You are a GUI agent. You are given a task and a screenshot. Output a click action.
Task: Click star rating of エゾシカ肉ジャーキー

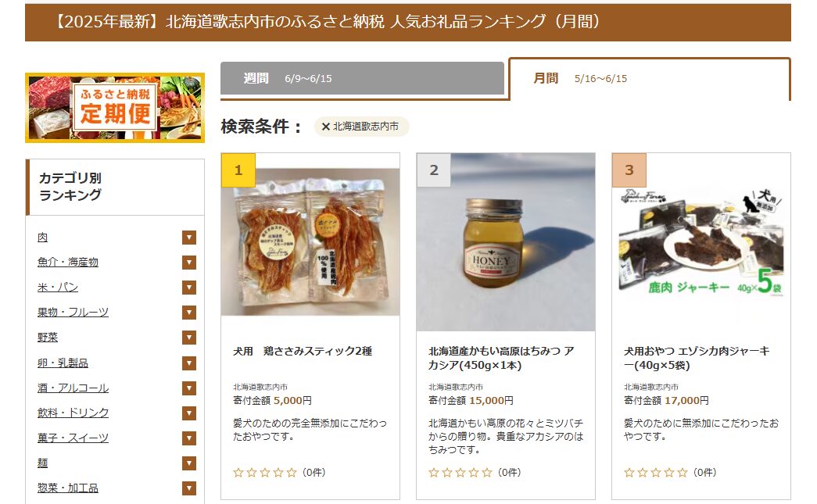tap(655, 473)
